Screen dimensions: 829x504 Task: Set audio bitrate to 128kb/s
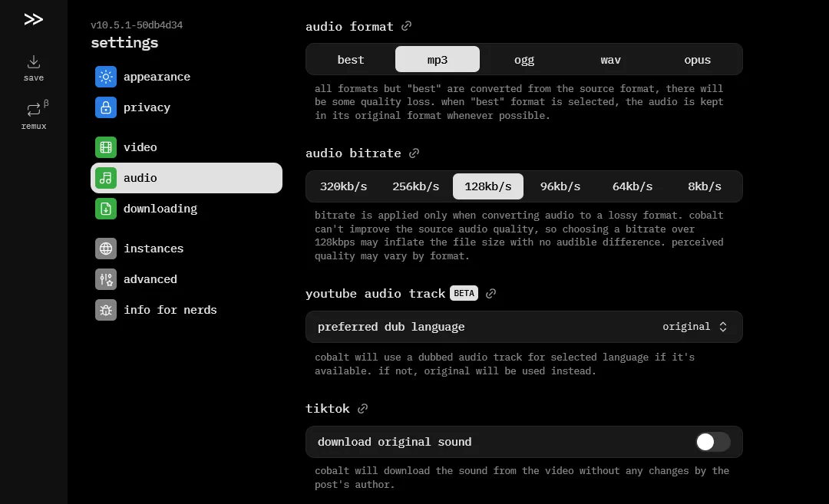(488, 186)
